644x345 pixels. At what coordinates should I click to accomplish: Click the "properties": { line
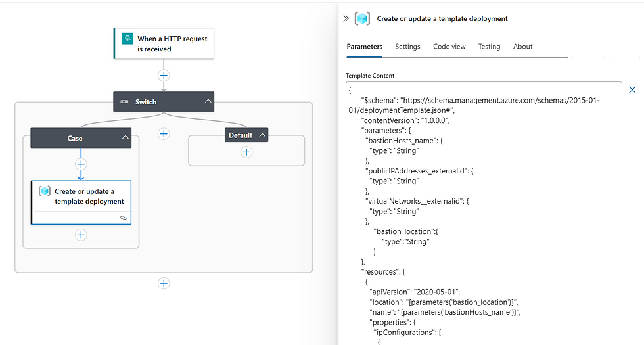point(393,323)
